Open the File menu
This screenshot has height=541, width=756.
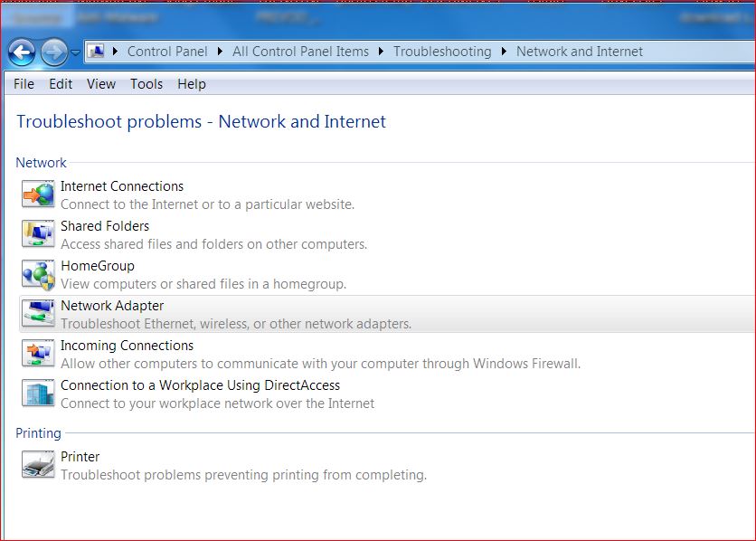(24, 84)
